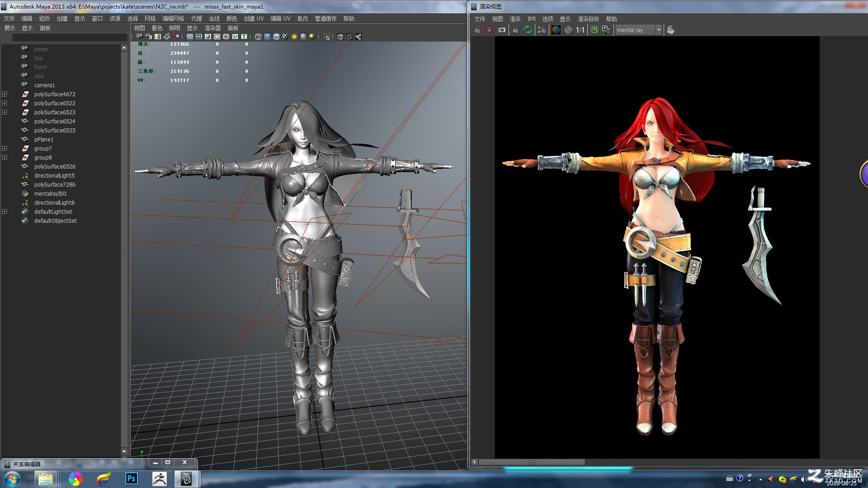
Task: Select defaultObjectSet in the outliner
Action: (55, 221)
